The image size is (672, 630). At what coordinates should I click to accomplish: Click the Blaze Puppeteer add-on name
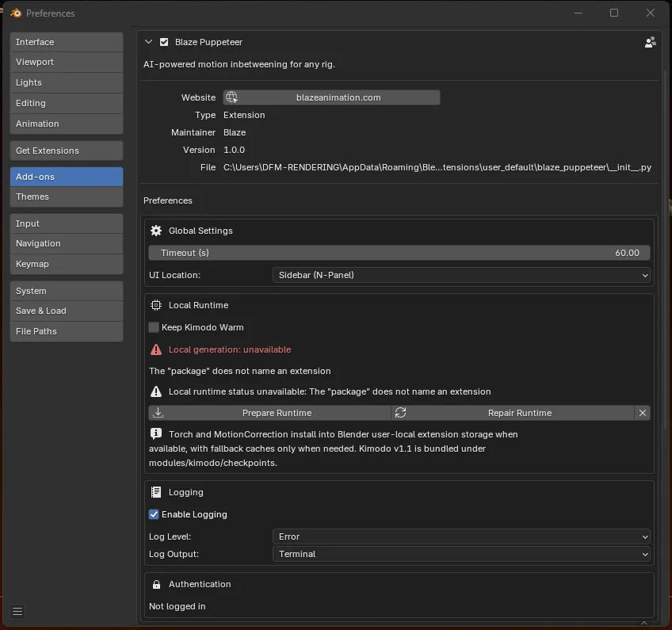click(208, 42)
